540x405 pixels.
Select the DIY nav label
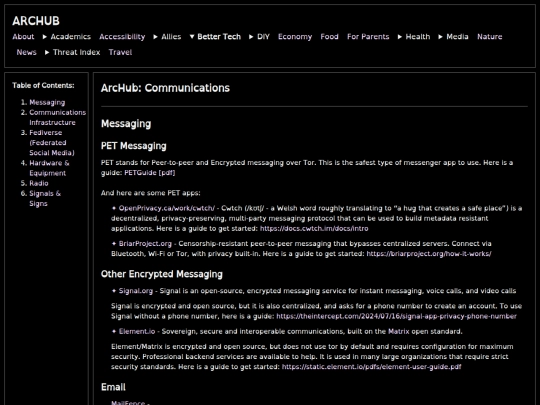tap(263, 37)
